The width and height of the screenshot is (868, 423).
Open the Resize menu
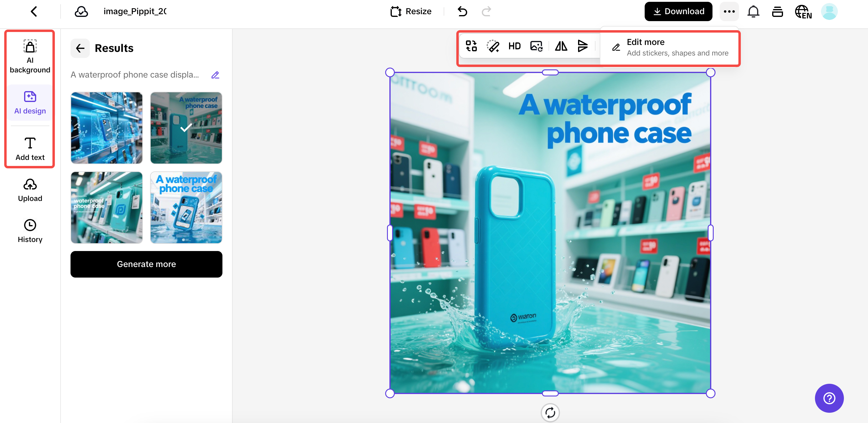click(x=411, y=11)
